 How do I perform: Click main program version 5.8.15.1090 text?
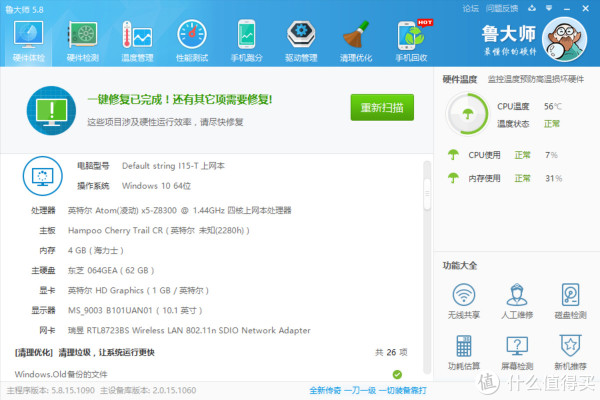[51, 390]
